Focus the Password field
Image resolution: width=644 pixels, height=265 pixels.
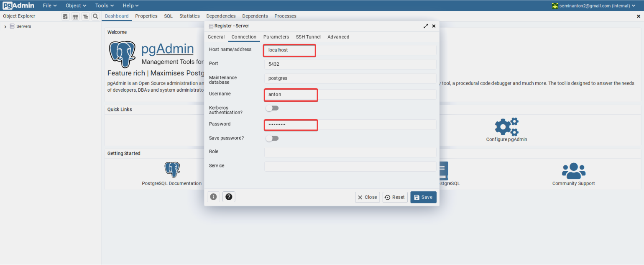[350, 125]
